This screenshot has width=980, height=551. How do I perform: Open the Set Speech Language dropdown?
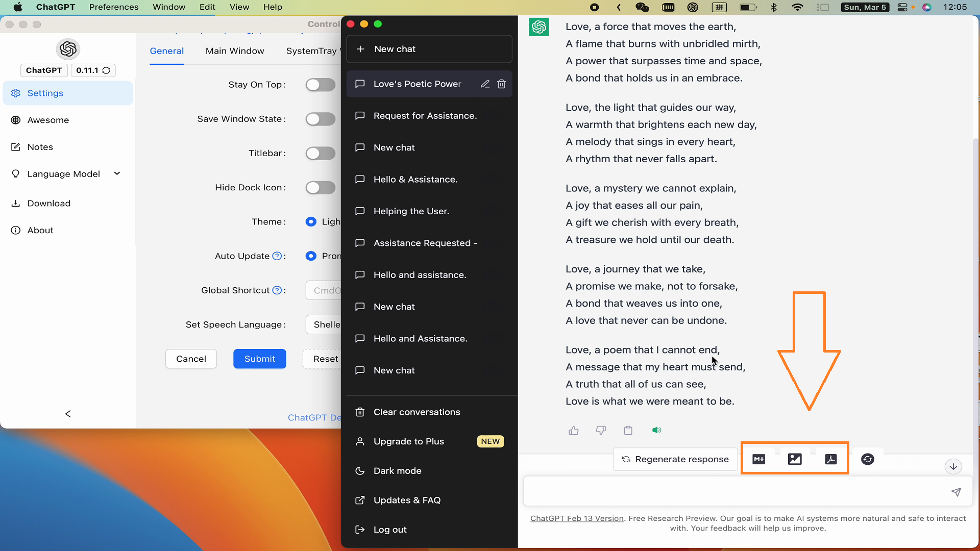(x=324, y=324)
